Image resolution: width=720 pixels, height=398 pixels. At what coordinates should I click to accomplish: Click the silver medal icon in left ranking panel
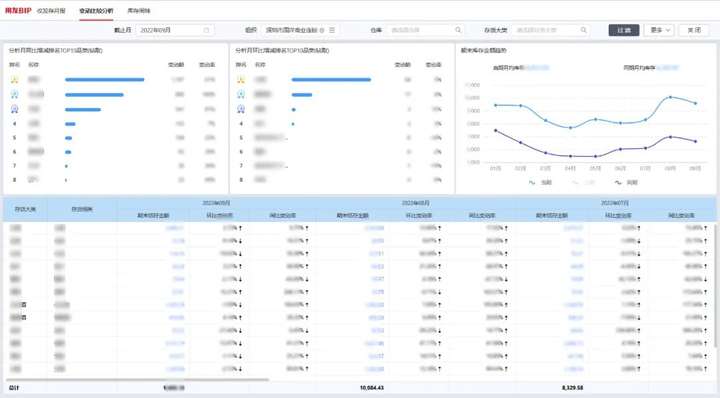(15, 95)
